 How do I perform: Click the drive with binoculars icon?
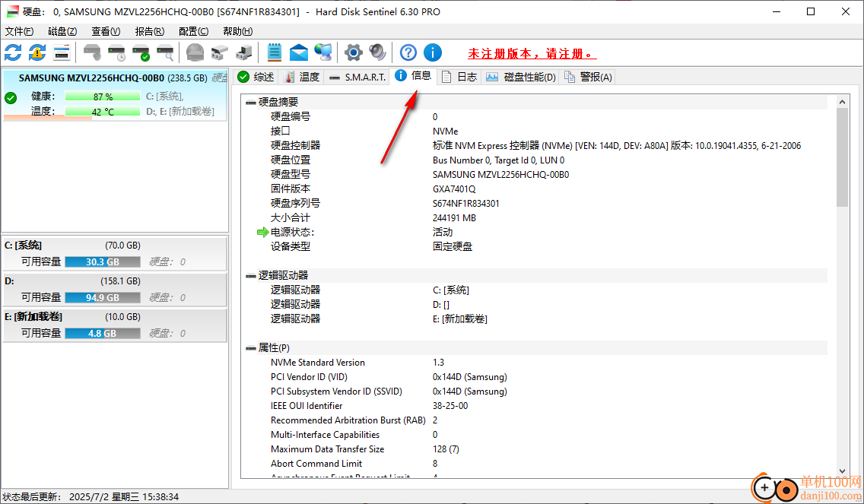click(219, 53)
